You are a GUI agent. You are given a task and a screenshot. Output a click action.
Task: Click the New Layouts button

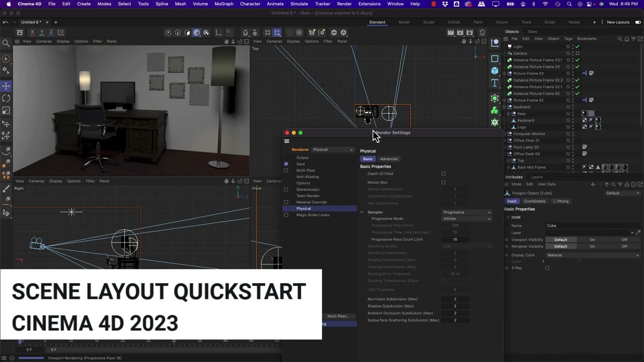[x=618, y=22]
